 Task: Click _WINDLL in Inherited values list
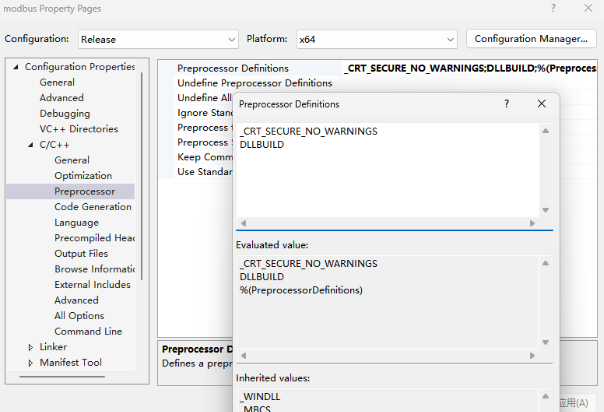pyautogui.click(x=260, y=397)
